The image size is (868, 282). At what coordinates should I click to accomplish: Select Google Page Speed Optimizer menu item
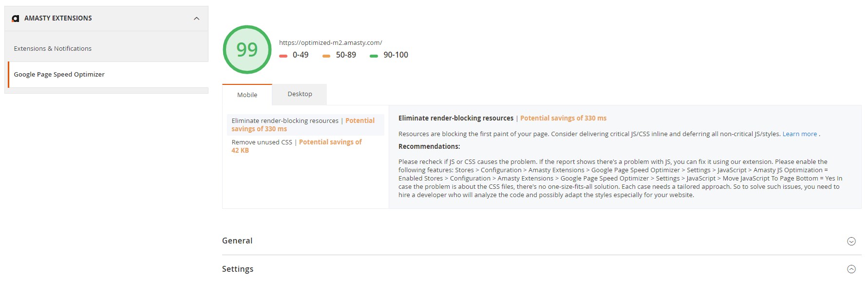(x=59, y=75)
